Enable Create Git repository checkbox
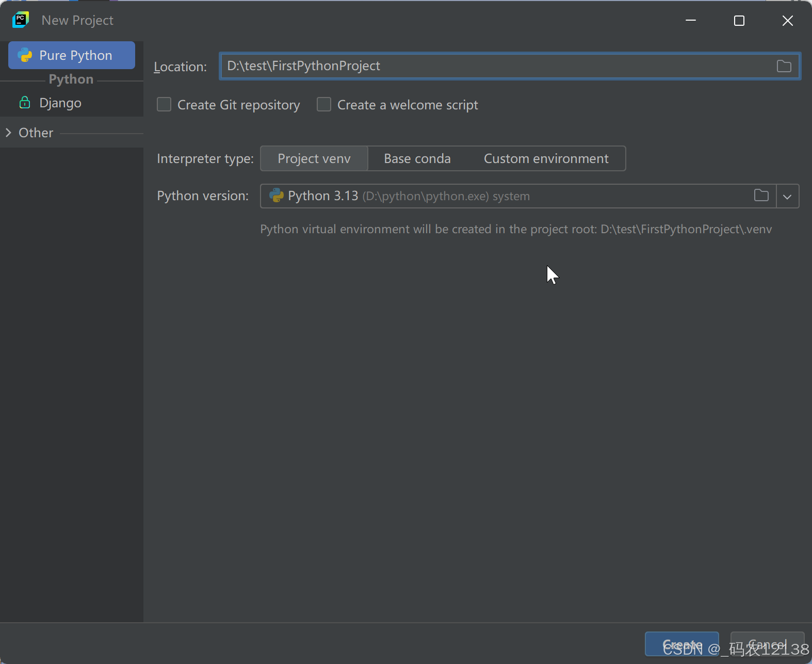 pyautogui.click(x=164, y=105)
